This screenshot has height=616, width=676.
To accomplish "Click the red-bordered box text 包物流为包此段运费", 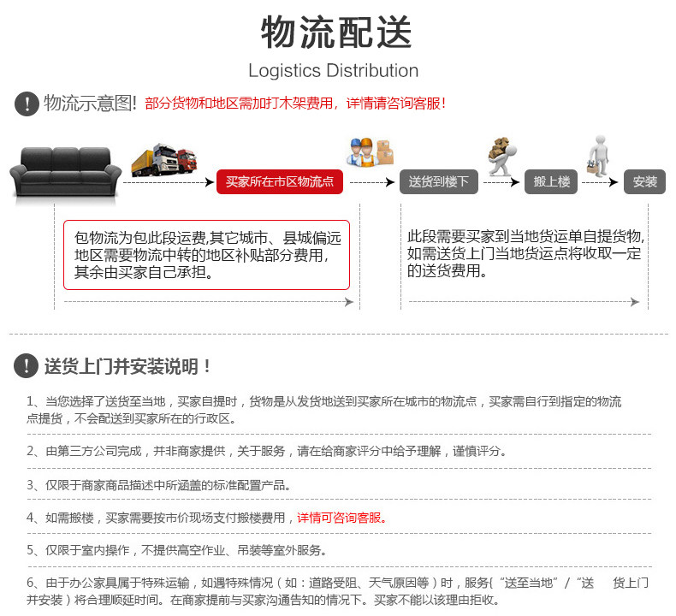I will (x=207, y=255).
